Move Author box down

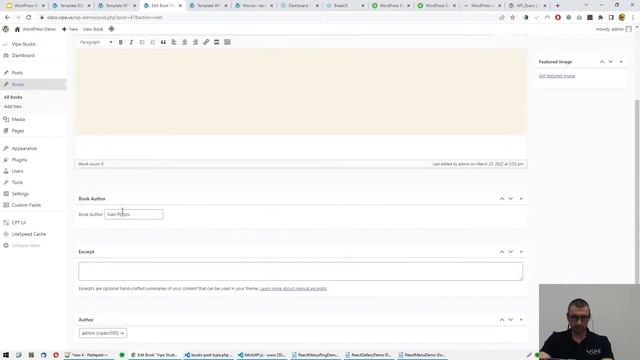point(511,320)
